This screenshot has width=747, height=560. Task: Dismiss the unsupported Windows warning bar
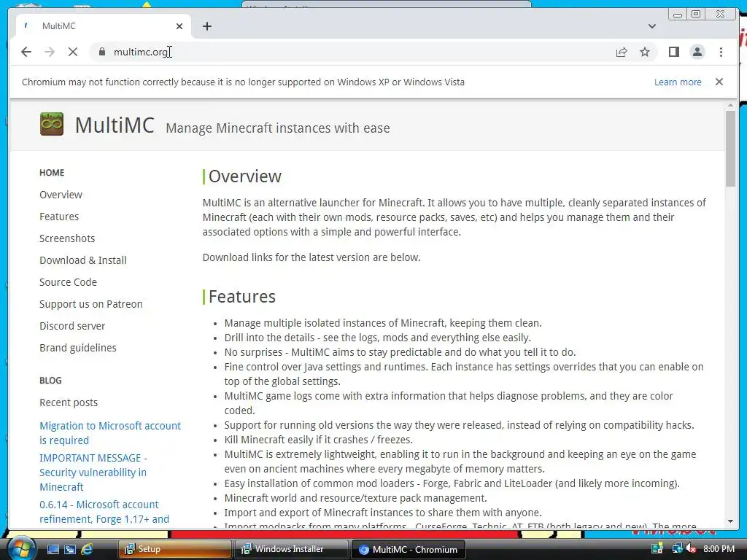coord(719,82)
